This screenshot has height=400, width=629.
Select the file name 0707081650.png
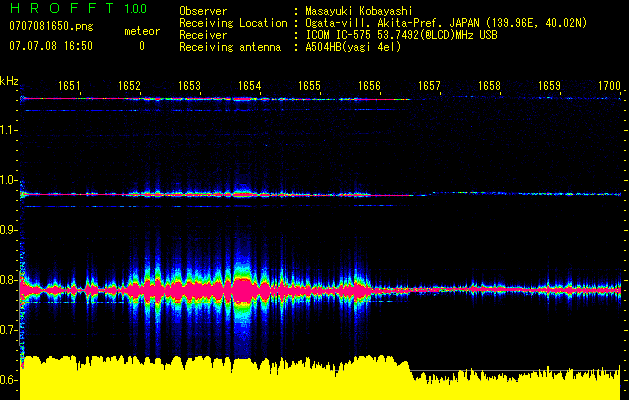tap(51, 26)
